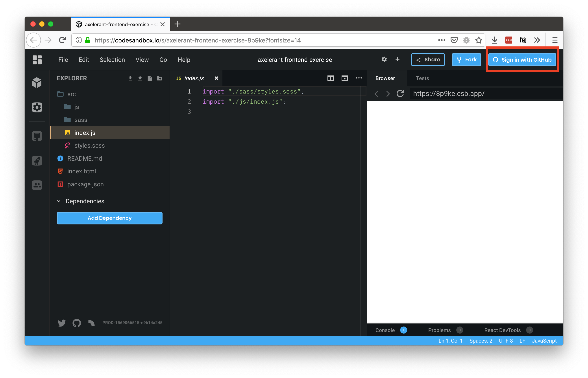Create a new directory via Explorer icon
The height and width of the screenshot is (378, 588).
pyautogui.click(x=159, y=78)
